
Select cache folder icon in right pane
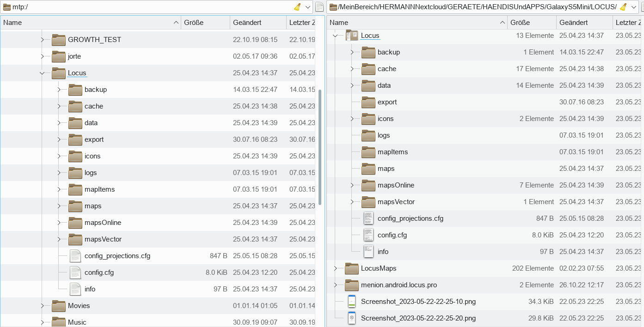pyautogui.click(x=368, y=69)
